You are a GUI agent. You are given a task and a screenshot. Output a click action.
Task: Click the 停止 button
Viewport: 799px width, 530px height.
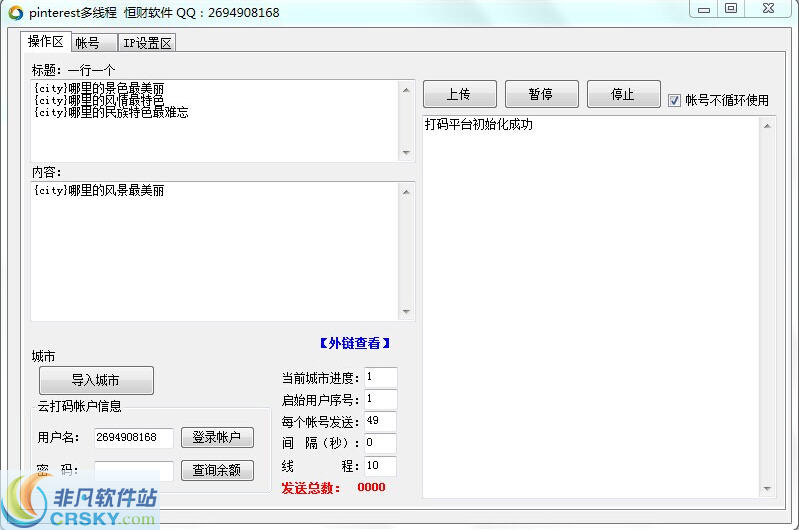pos(624,94)
